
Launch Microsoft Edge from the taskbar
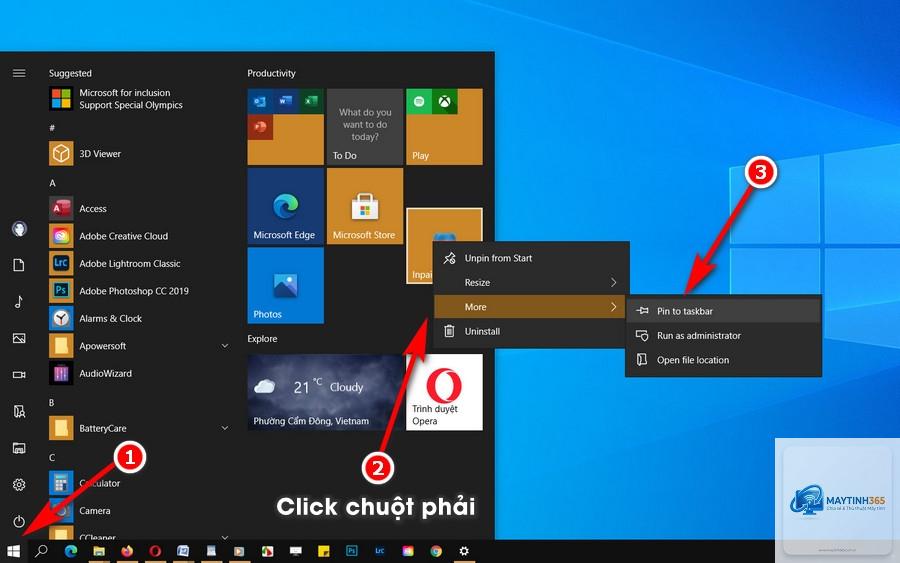(x=71, y=551)
